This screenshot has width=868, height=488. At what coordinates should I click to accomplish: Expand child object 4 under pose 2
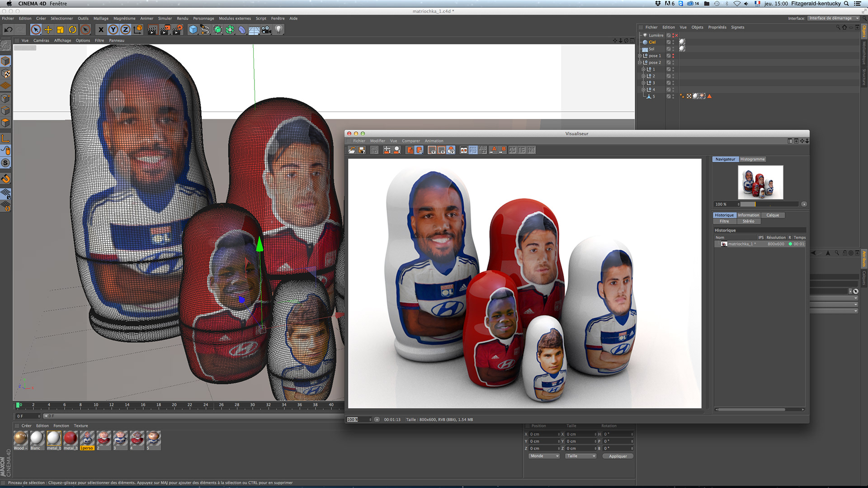coord(643,90)
